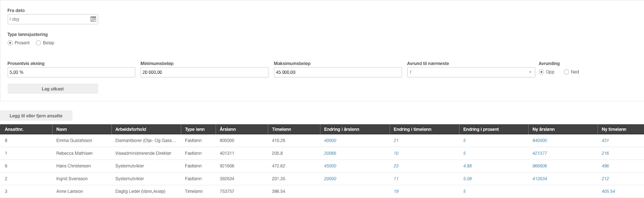Viewport: 644px width, 198px height.
Task: Sort by Ny timelønn column header
Action: tap(621, 129)
